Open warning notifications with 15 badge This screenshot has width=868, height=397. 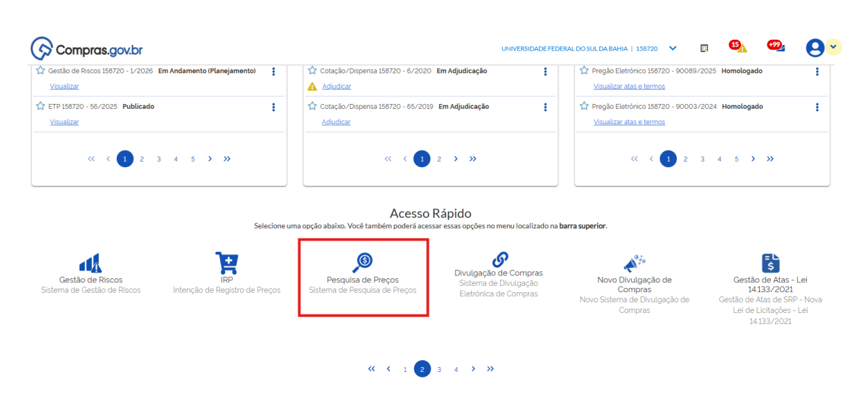[739, 47]
